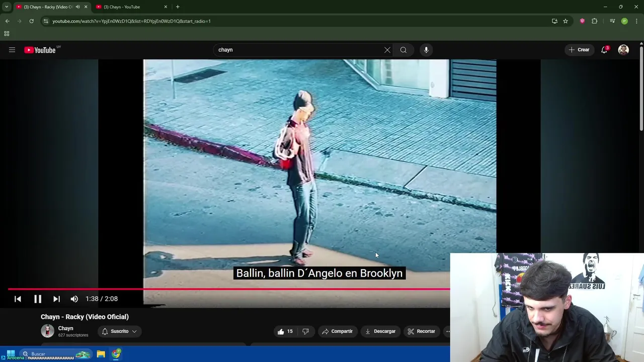Screen dimensions: 644x362
Task: Run the search with the magnifier button
Action: 404,50
